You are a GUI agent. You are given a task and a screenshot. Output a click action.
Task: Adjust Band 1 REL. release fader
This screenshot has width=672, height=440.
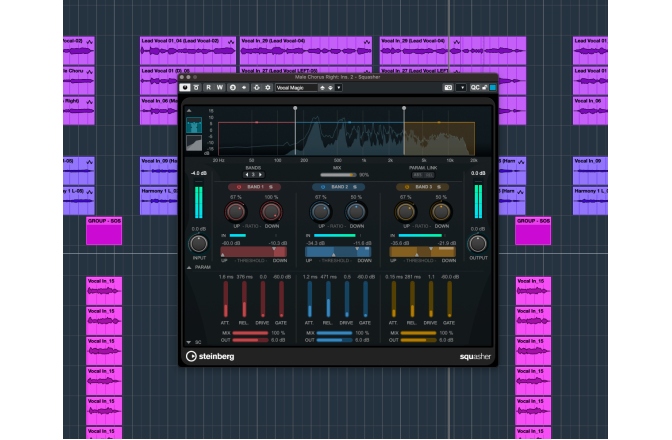244,300
